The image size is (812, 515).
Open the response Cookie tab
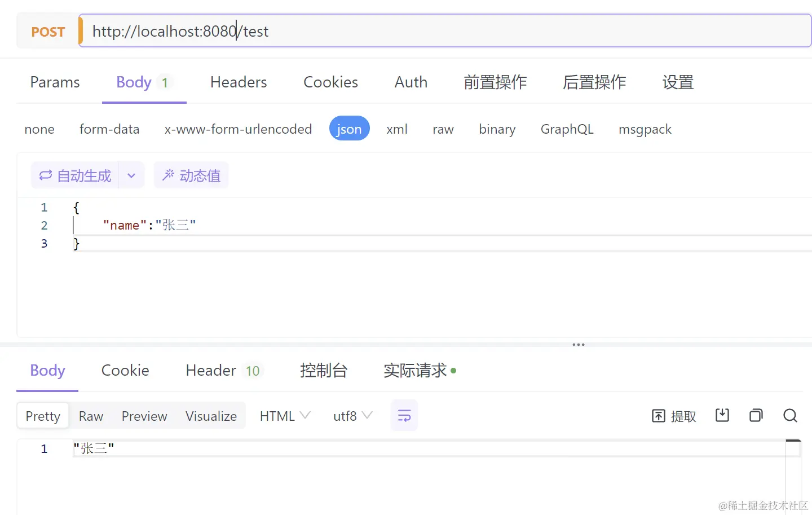coord(125,371)
